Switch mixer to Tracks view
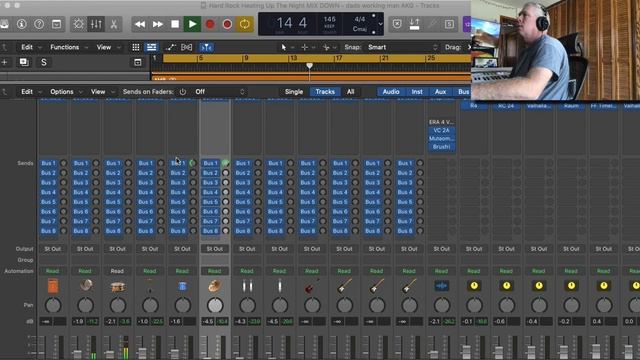This screenshot has height=360, width=640. point(325,92)
